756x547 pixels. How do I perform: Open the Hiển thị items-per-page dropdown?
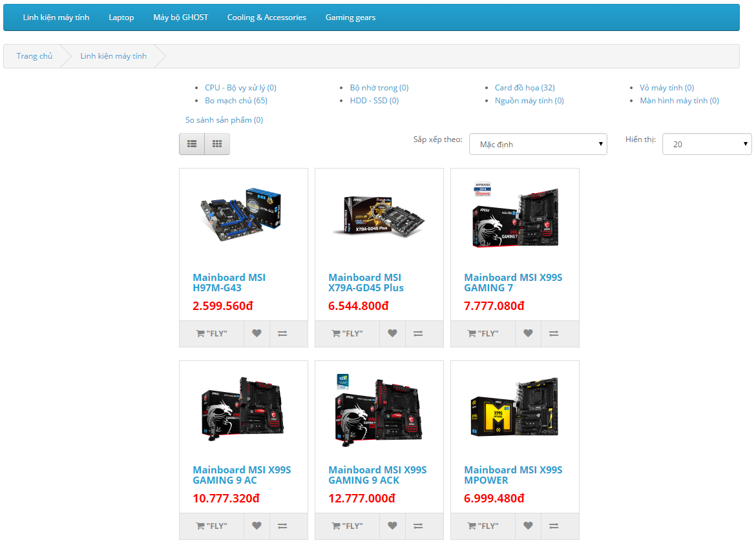pyautogui.click(x=707, y=144)
